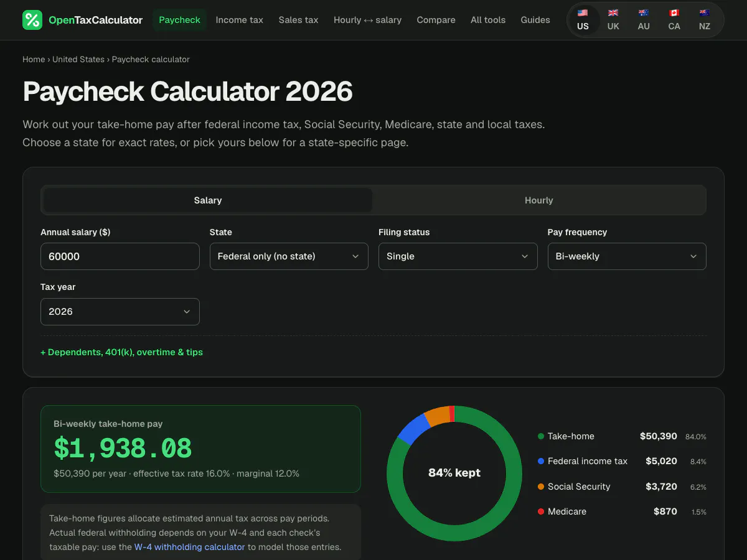Click the blue Federal income tax segment
This screenshot has width=747, height=560.
(x=414, y=429)
